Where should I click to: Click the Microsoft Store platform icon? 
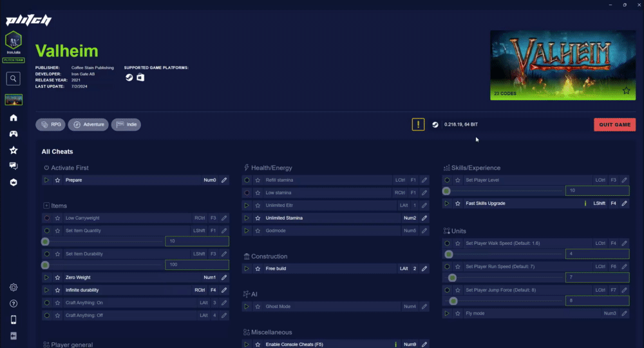[x=140, y=77]
